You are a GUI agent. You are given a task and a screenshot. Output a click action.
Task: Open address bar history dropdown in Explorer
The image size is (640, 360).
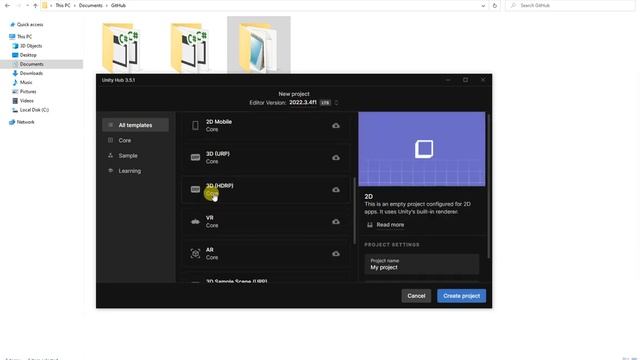tap(483, 6)
